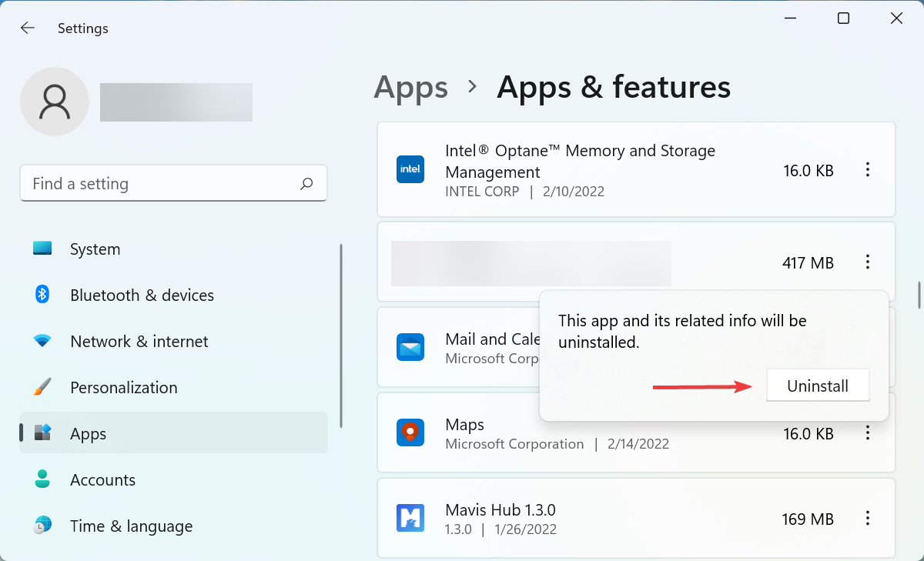Image resolution: width=924 pixels, height=561 pixels.
Task: Open more options for Maps app
Action: point(868,433)
